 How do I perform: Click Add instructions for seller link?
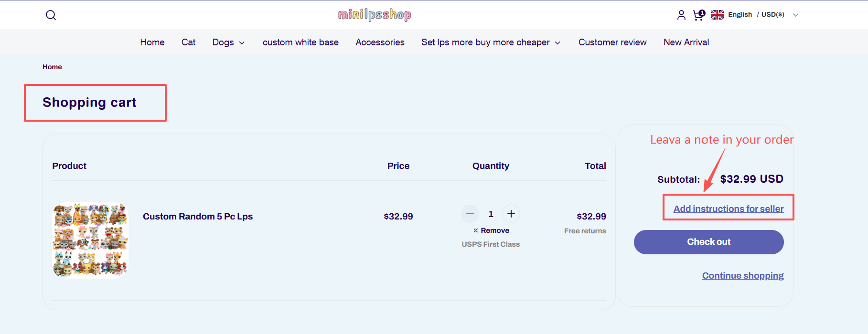(729, 209)
